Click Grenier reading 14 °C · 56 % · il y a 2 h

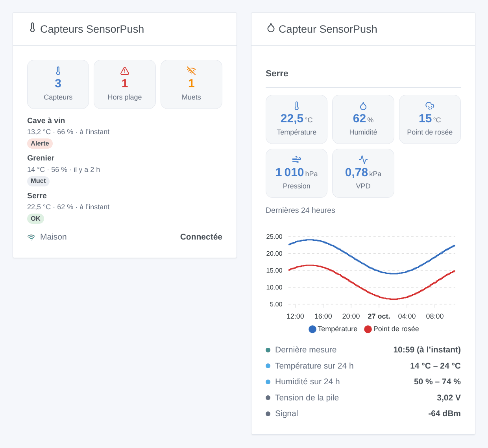[x=63, y=170]
